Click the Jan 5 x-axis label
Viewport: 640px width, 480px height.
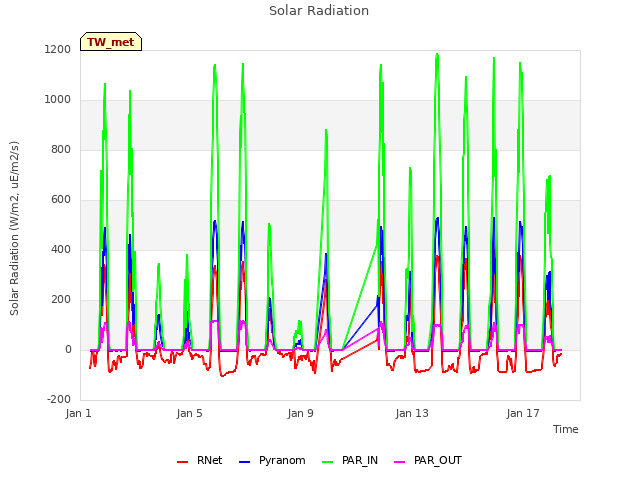tap(189, 413)
